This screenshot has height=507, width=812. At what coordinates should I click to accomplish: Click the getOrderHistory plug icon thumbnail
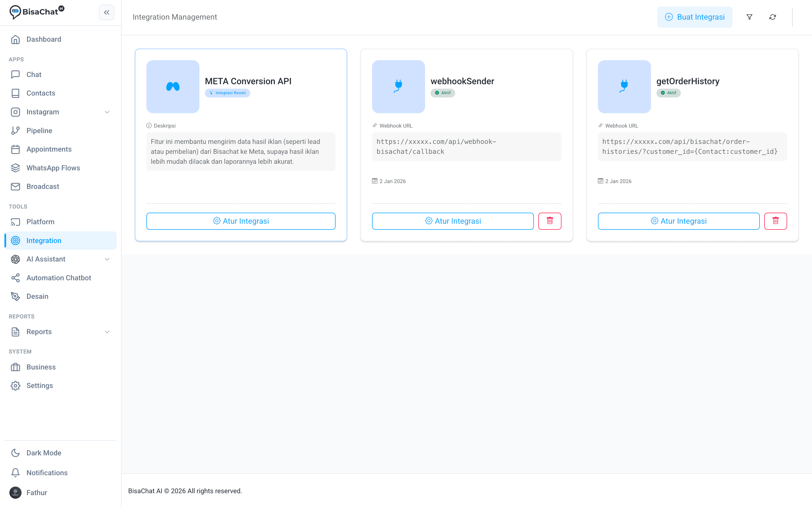pyautogui.click(x=624, y=86)
